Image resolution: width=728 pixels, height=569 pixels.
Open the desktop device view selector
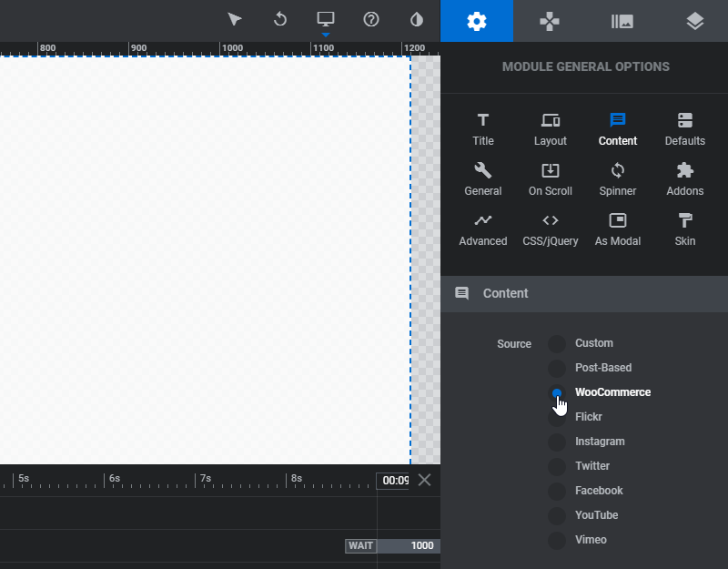pos(326,19)
